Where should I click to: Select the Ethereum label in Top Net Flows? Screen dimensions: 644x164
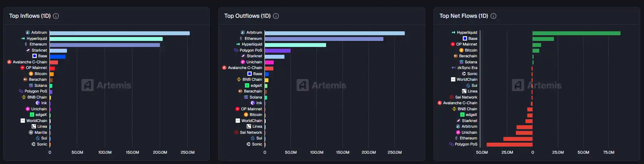tap(468, 138)
